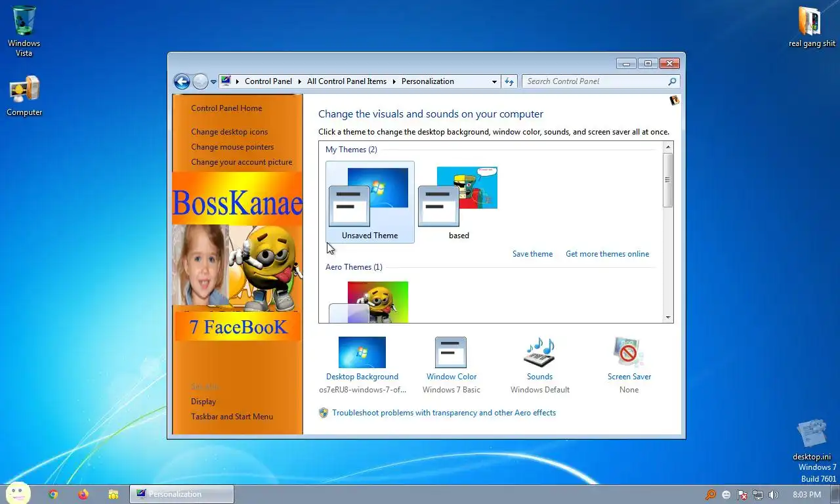Click the 8:03 PM clock
840x504 pixels.
[807, 495]
